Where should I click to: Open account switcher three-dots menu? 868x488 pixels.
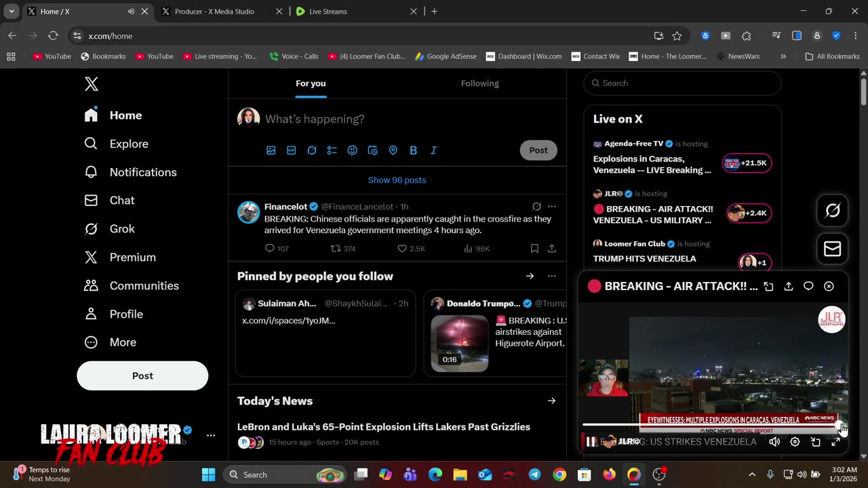[x=211, y=436]
